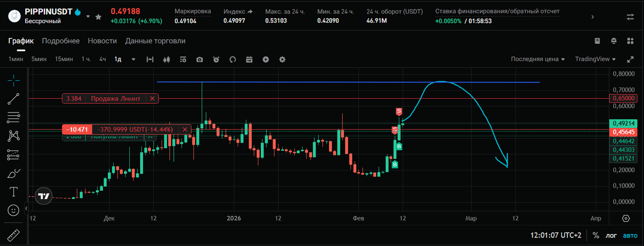Open the PIPPINUSDT pair selector dropdown
This screenshot has width=644, height=246.
[x=88, y=17]
